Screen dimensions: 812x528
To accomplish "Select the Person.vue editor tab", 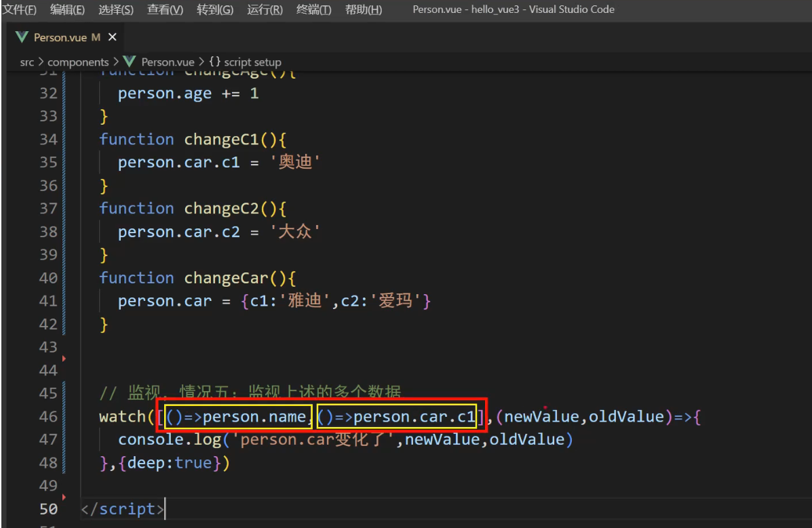I will 66,37.
